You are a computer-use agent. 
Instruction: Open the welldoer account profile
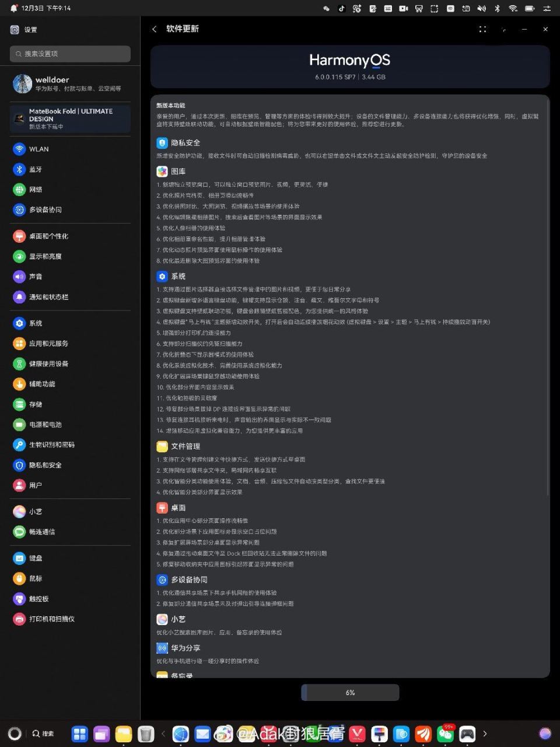point(70,83)
